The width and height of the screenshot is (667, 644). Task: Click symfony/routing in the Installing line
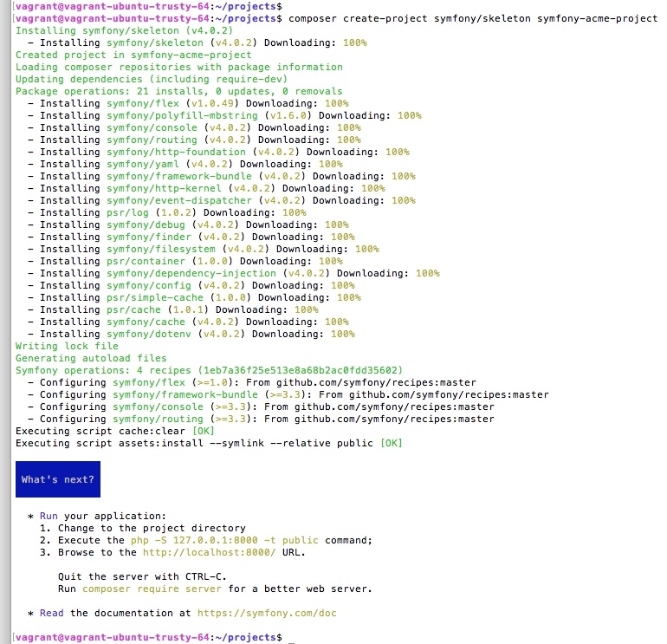click(x=152, y=140)
